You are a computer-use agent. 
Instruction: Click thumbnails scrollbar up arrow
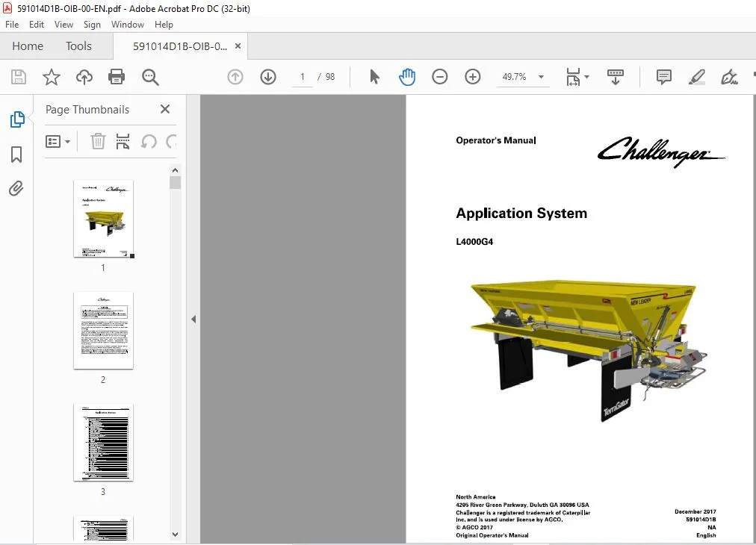point(175,170)
